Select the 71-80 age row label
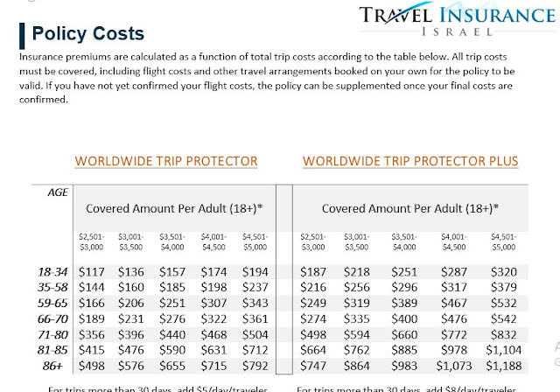 click(52, 335)
